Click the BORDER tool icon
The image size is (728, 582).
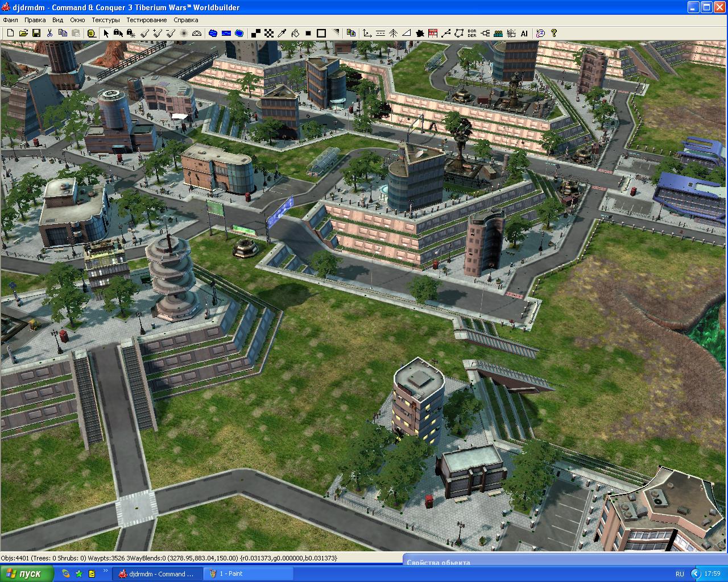pos(472,34)
